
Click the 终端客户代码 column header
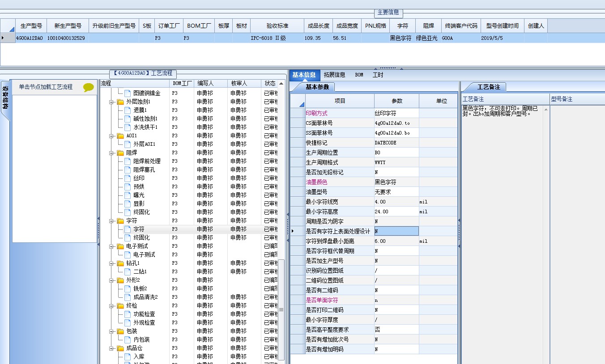click(x=461, y=26)
